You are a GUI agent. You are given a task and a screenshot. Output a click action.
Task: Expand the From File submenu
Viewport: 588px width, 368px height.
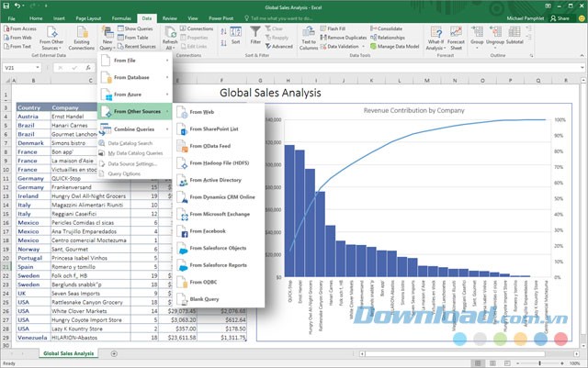click(136, 61)
